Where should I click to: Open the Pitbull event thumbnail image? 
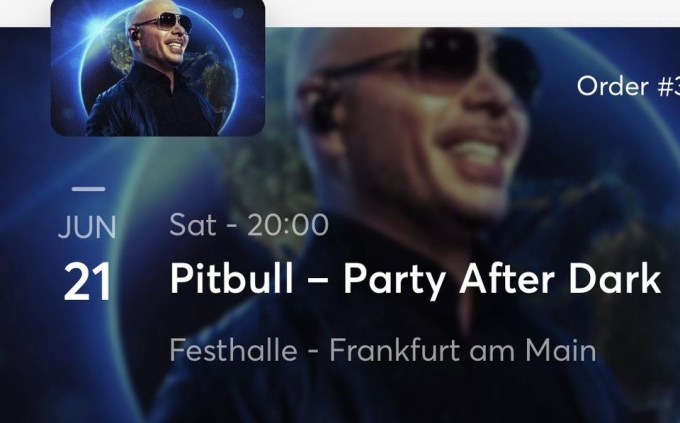coord(158,68)
